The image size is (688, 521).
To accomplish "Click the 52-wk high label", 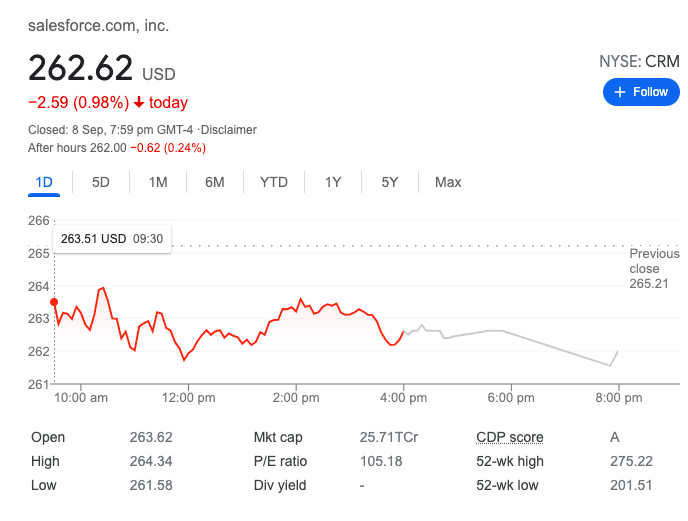I will [x=510, y=461].
